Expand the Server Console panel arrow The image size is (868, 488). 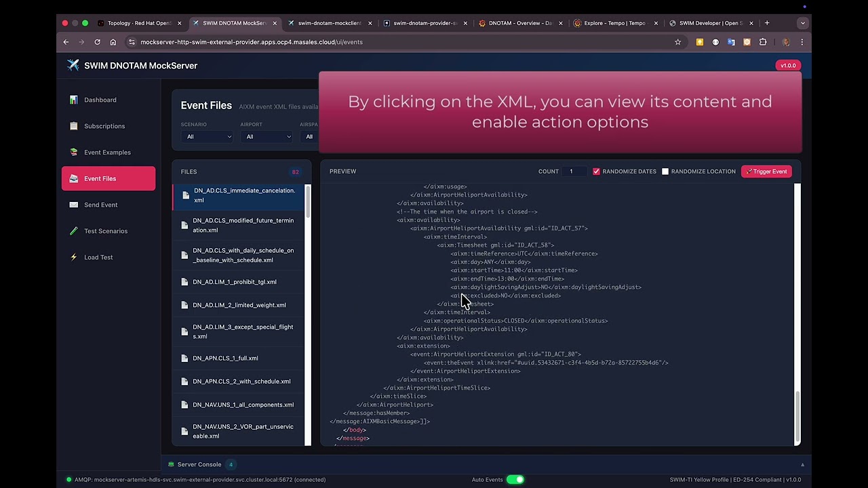(x=802, y=465)
